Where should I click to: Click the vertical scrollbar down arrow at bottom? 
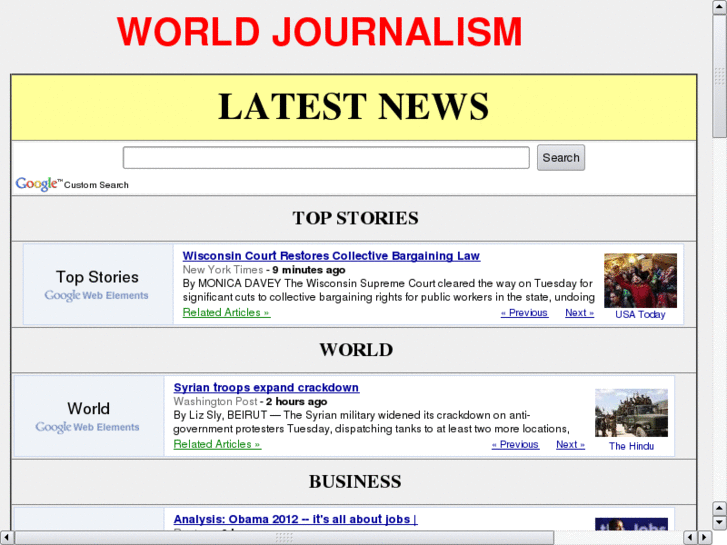719,522
